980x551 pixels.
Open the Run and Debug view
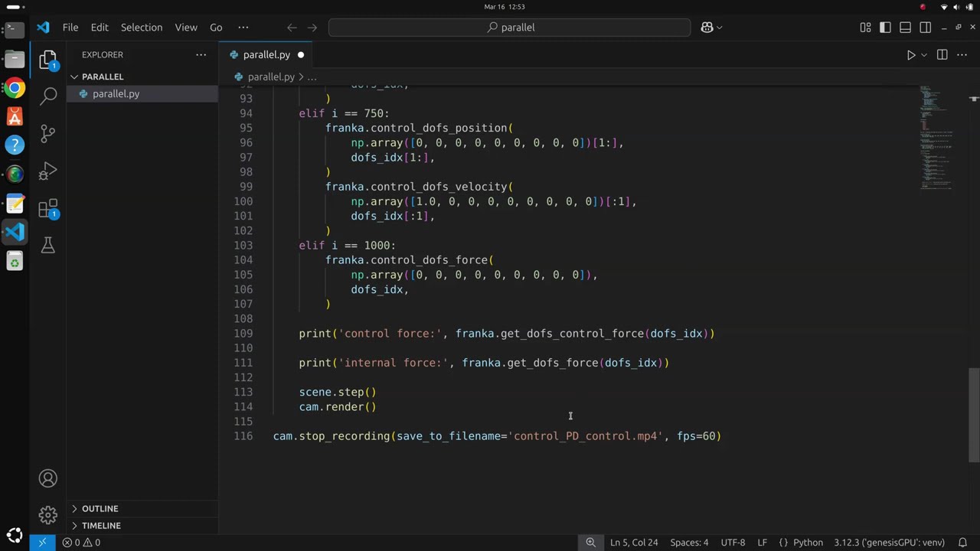(47, 170)
